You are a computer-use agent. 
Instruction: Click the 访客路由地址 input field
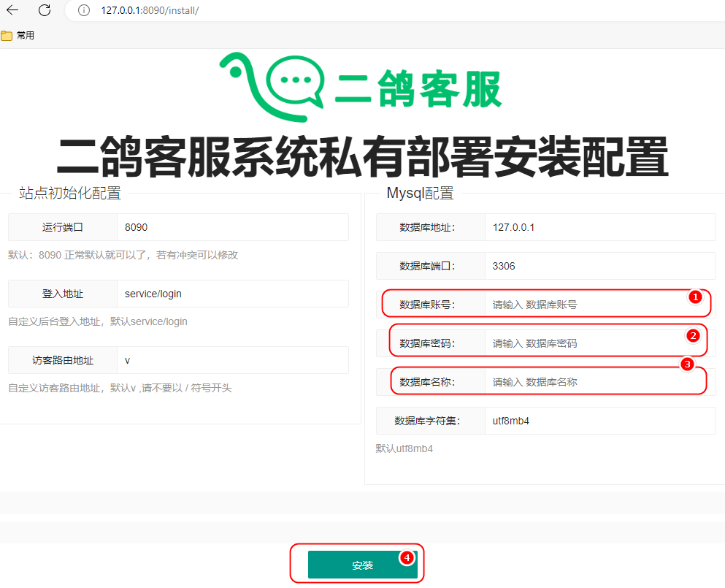point(232,360)
